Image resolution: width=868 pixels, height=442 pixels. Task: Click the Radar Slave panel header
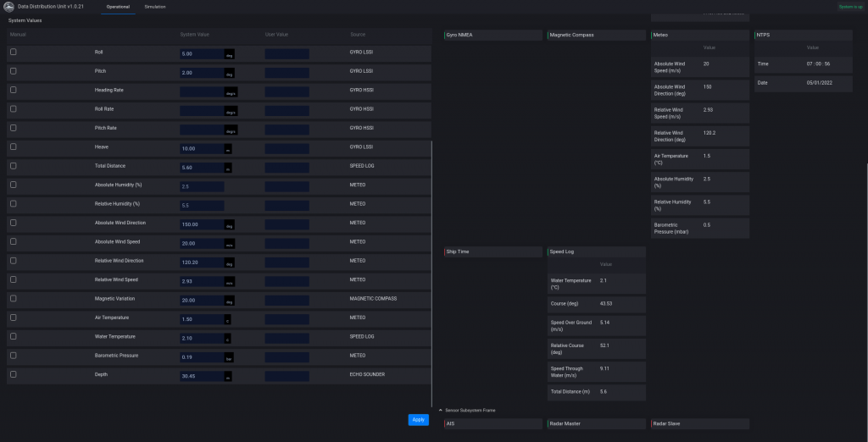click(x=700, y=423)
